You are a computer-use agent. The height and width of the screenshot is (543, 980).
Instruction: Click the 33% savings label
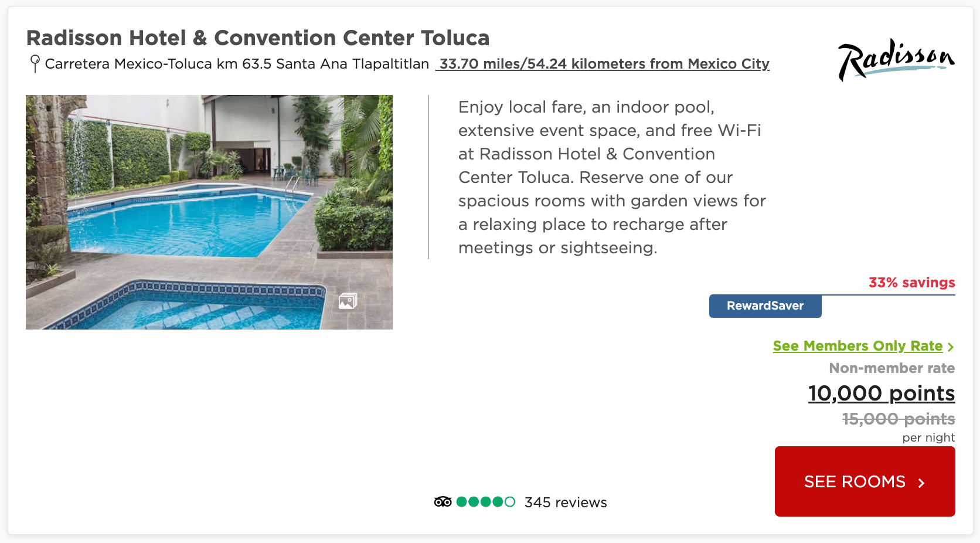point(912,283)
